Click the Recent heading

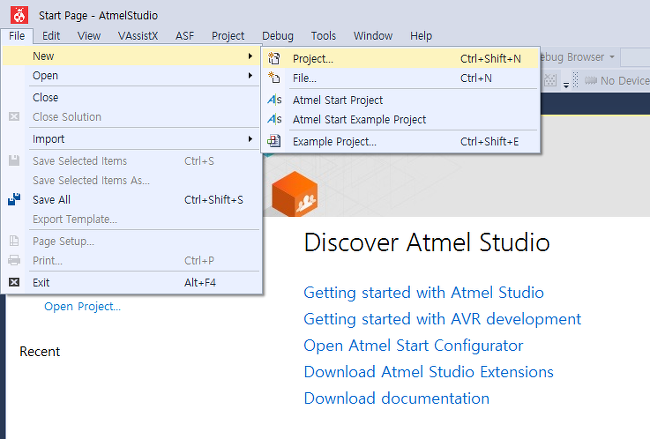(x=40, y=352)
